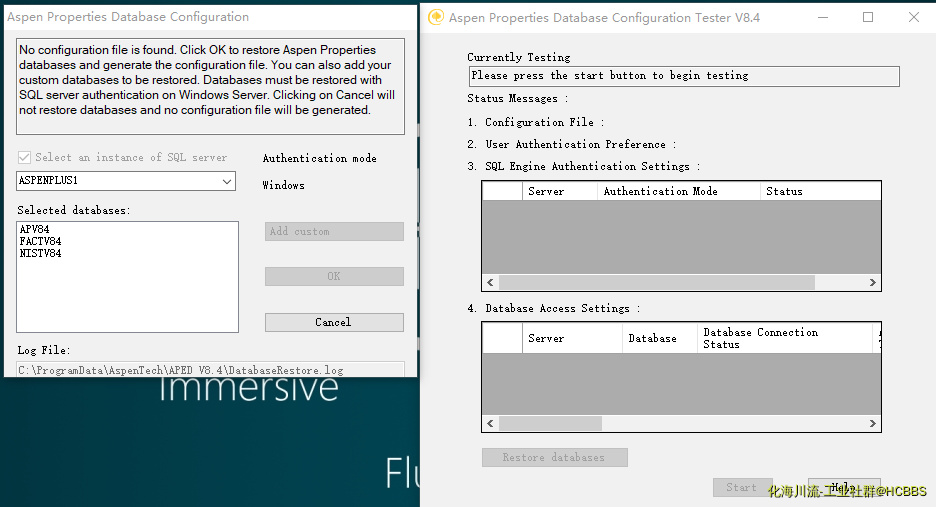Click left scroll arrow of SQL Engine table
This screenshot has height=507, width=936.
[491, 282]
